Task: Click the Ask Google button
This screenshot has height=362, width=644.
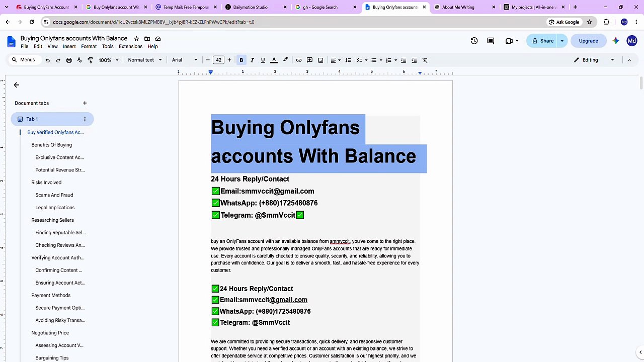Action: click(563, 22)
